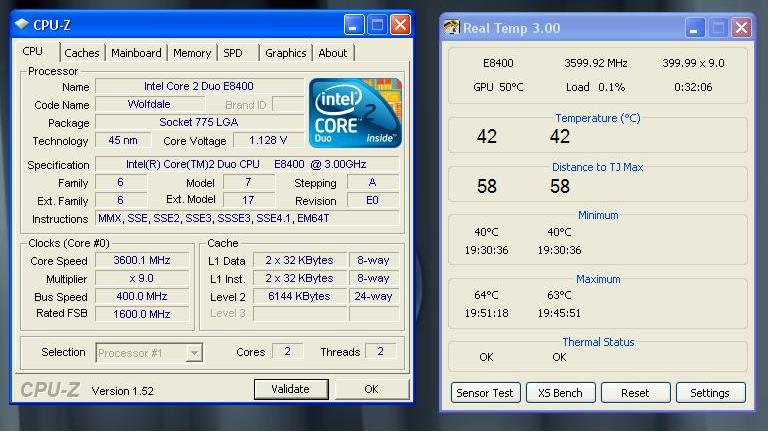Start the XS Bench benchmark
Viewport: 770px width, 432px height.
(560, 393)
